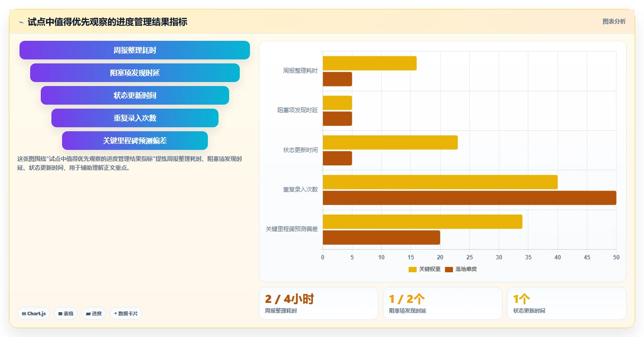Click the 周报整理耗时 关键权重 yellow bar

coord(370,63)
